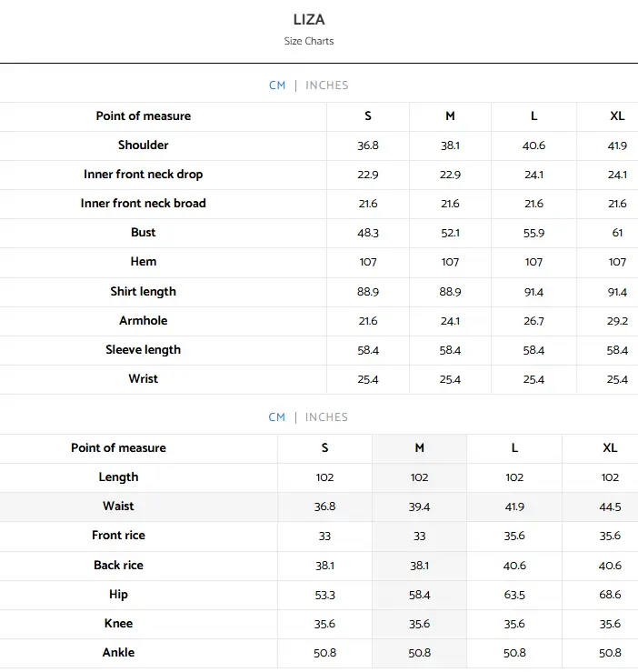Screen dimensions: 638x672
Task: Click the LIZA title heading
Action: tap(309, 19)
